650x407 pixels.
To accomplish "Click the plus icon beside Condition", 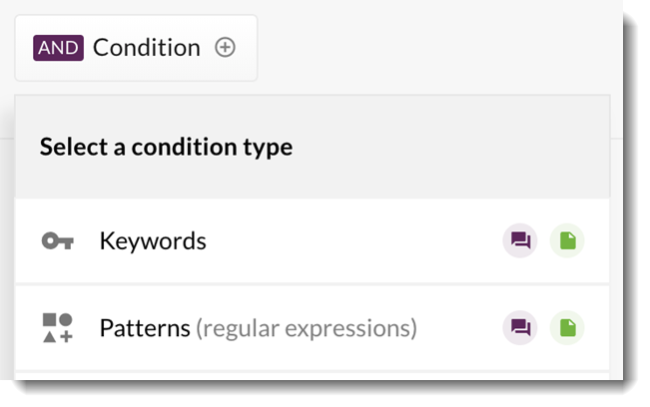I will click(226, 47).
